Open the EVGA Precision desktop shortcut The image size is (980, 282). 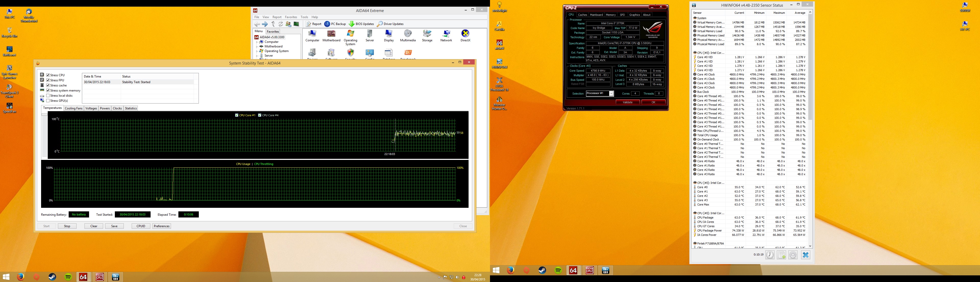pyautogui.click(x=499, y=84)
